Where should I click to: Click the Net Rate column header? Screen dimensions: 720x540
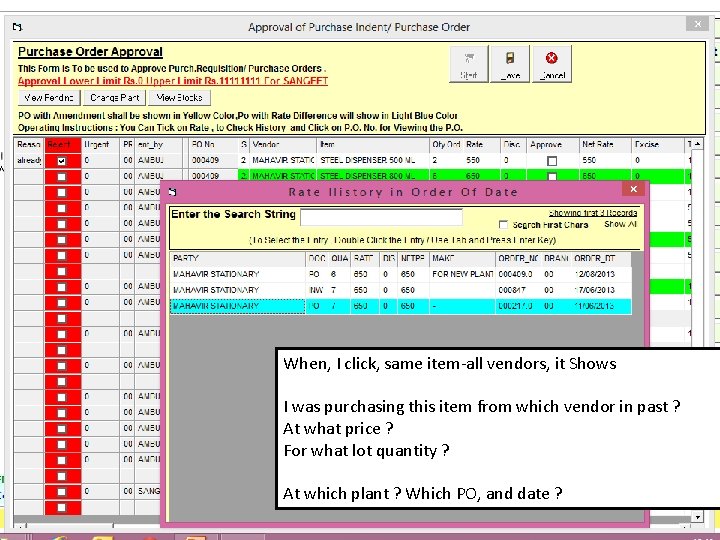pos(605,145)
